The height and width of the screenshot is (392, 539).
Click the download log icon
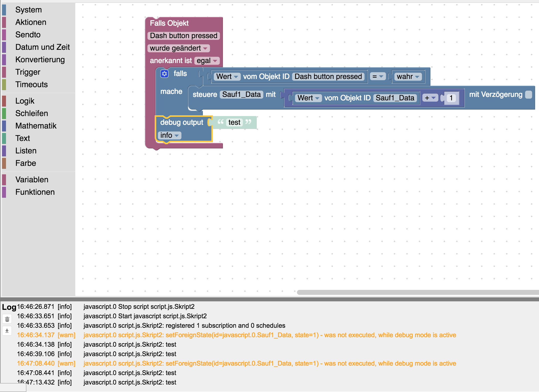click(x=7, y=331)
